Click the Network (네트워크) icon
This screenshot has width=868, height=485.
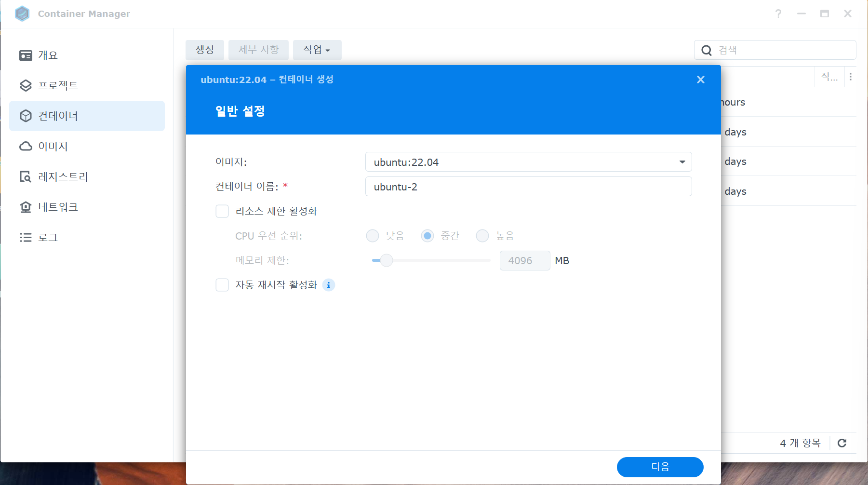(26, 207)
